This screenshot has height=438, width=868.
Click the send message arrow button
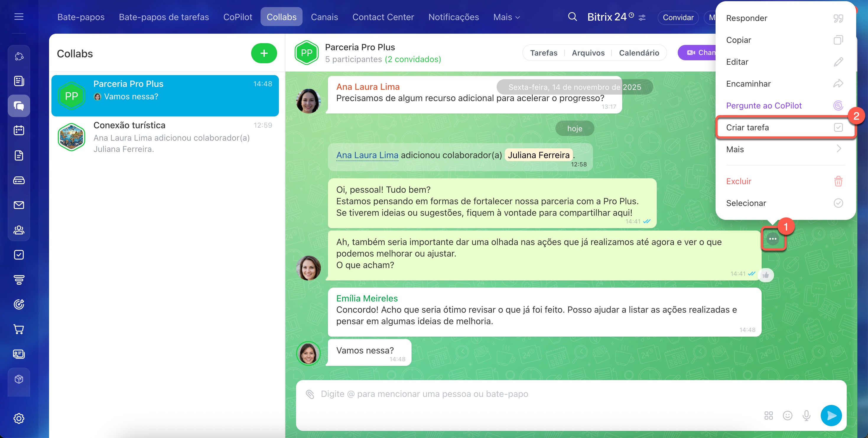(x=831, y=415)
